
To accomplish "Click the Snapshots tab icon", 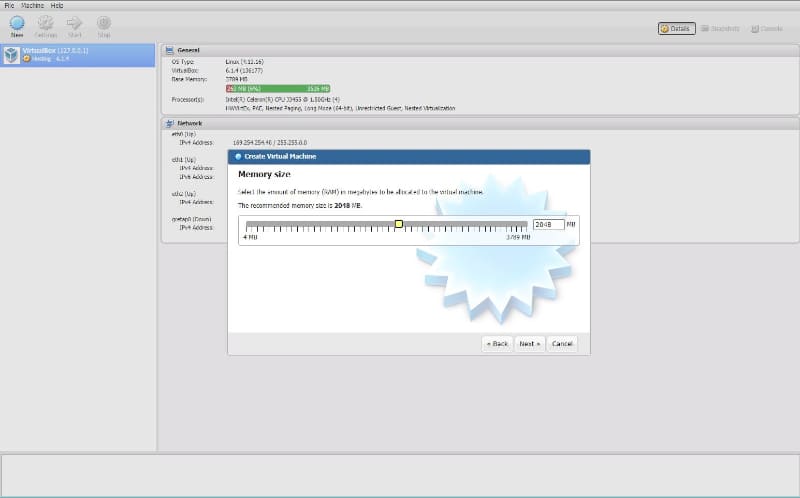I will coord(705,29).
